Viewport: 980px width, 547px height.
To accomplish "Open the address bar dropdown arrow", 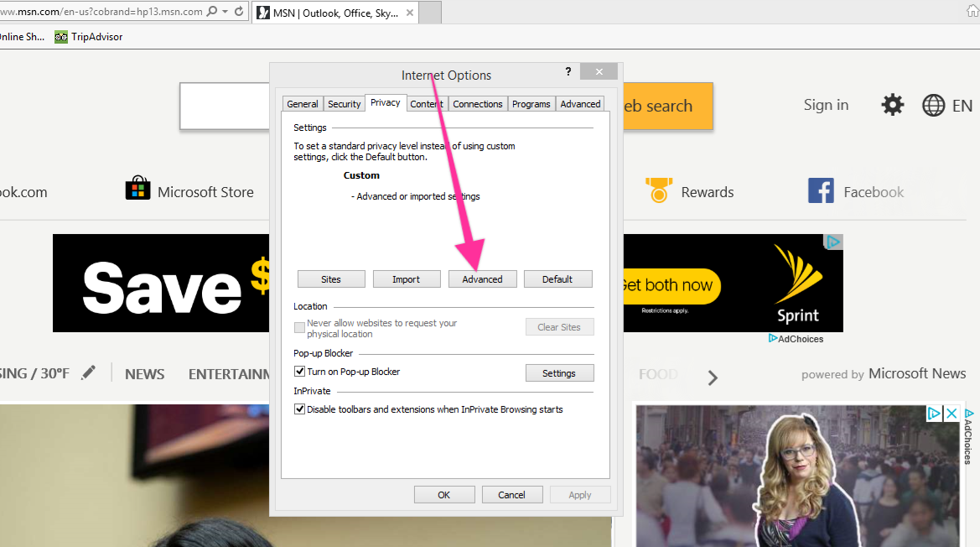I will pyautogui.click(x=225, y=11).
